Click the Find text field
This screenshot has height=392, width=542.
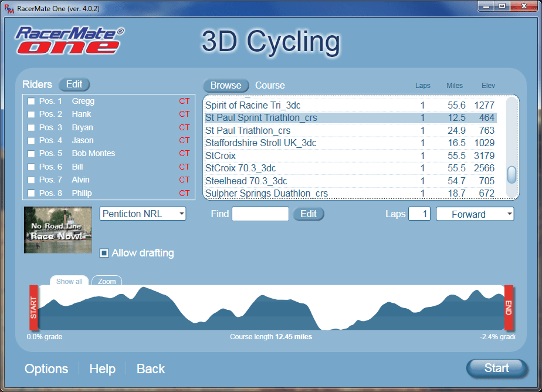[260, 214]
